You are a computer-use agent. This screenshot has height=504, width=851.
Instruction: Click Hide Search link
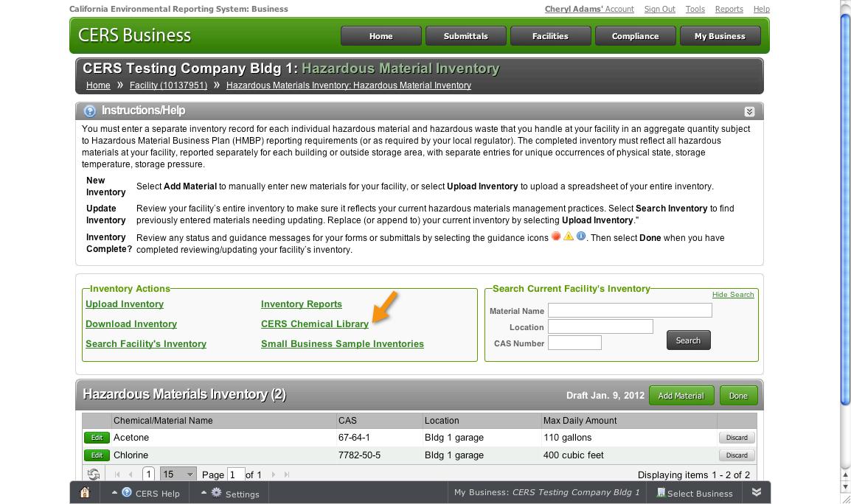(733, 294)
